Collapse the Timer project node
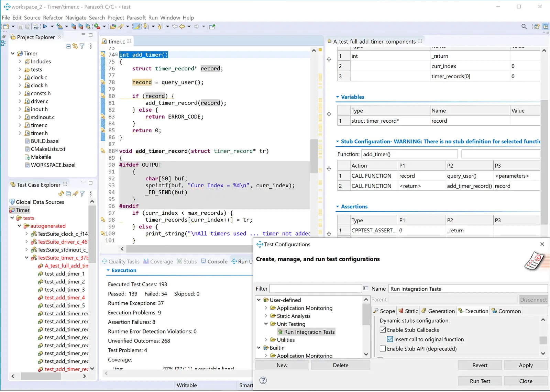Screen dimensions: 550x392 (x=13, y=53)
